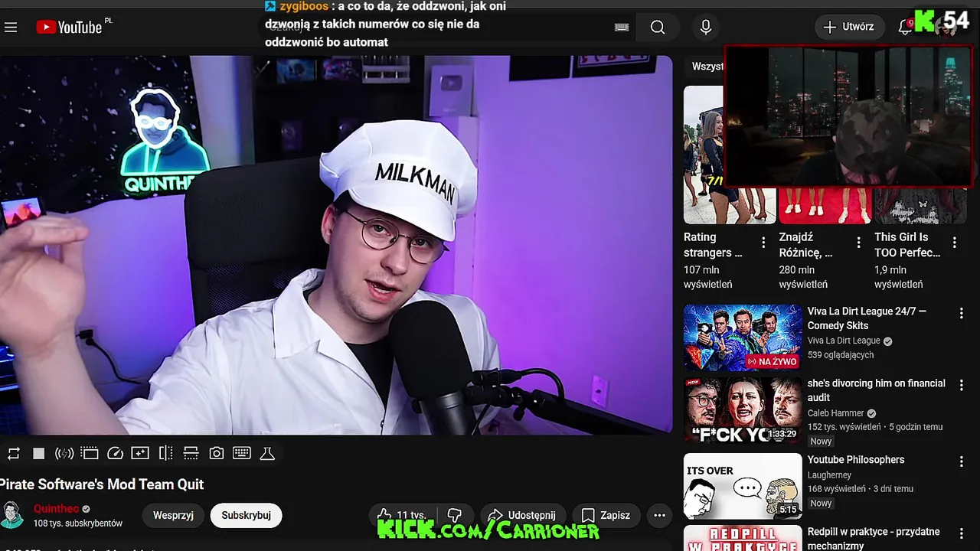
Task: Click the search magnifier button
Action: click(658, 28)
